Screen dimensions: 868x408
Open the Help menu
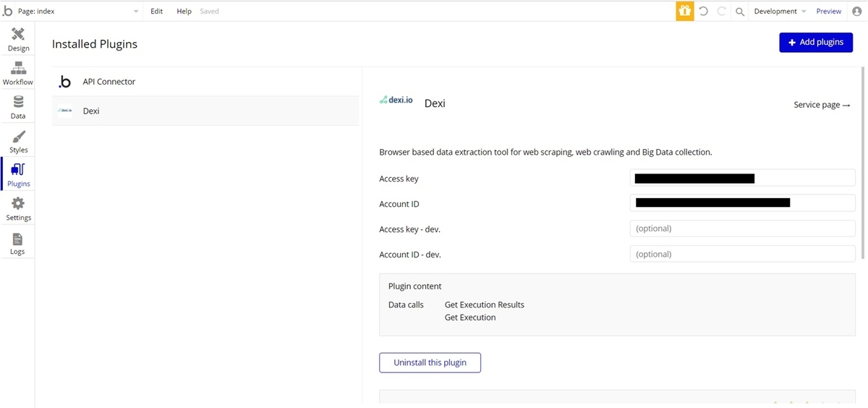pos(184,12)
